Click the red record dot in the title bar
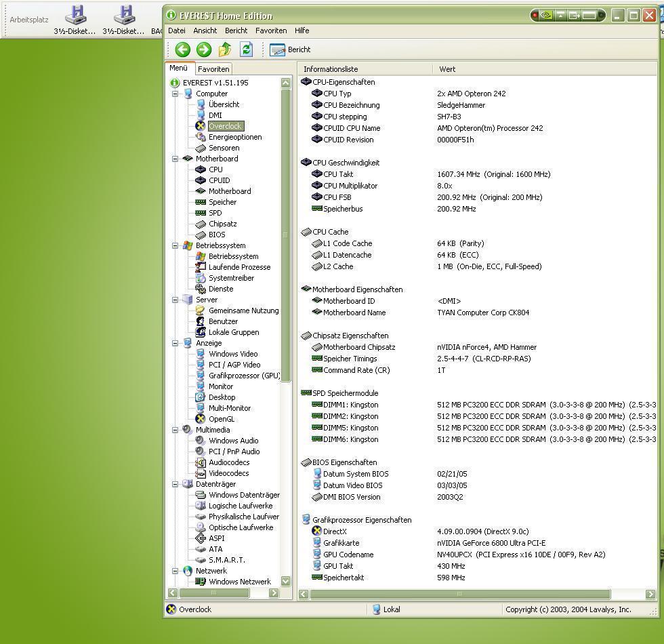The width and height of the screenshot is (664, 644). click(x=535, y=16)
